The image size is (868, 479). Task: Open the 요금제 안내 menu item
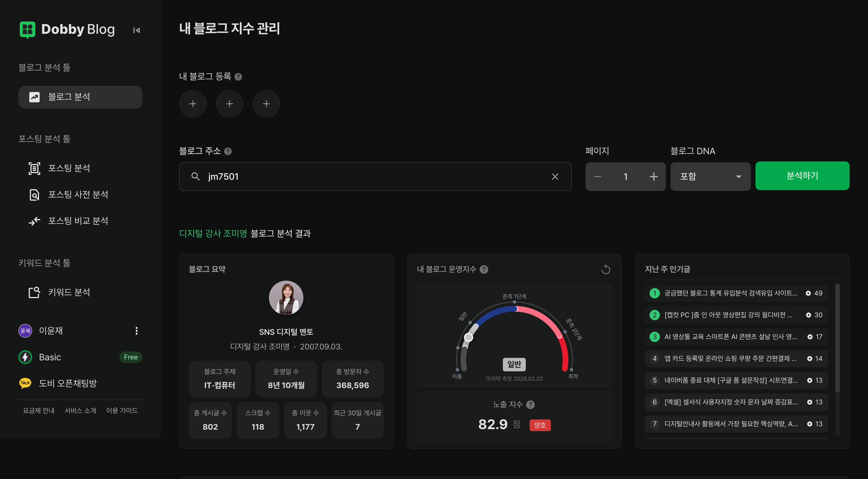click(38, 410)
